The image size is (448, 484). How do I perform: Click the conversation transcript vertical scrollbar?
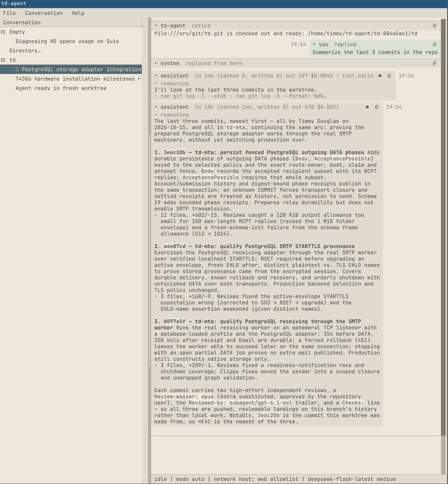(444, 227)
